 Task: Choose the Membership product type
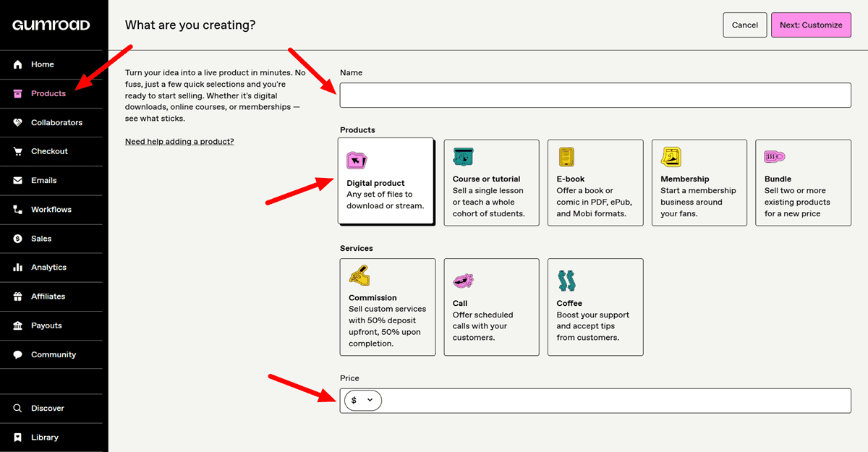[699, 183]
